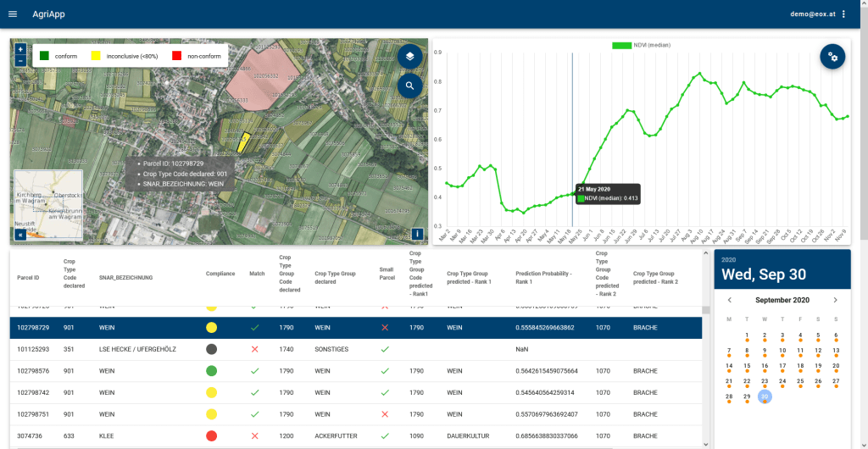Click the green conform legend swatch
Image resolution: width=868 pixels, height=449 pixels.
tap(44, 56)
